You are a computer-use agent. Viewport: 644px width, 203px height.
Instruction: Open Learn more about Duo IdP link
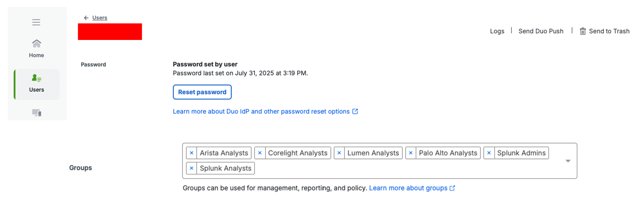[x=261, y=112]
